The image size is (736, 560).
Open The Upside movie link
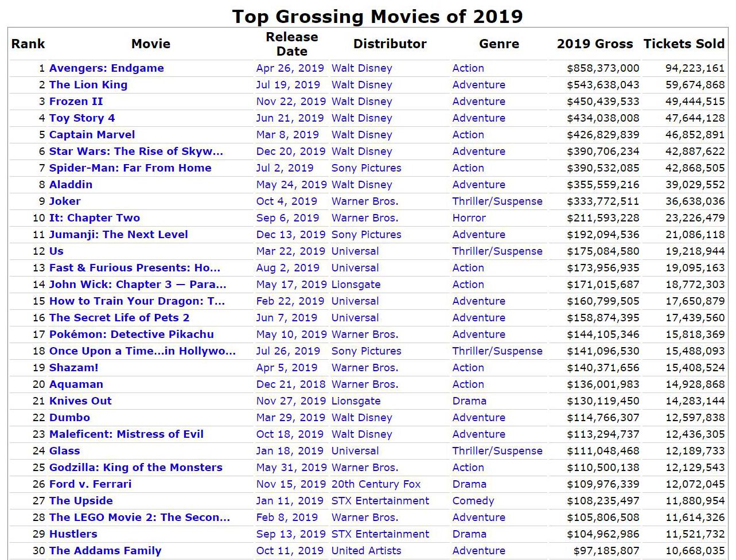point(81,500)
